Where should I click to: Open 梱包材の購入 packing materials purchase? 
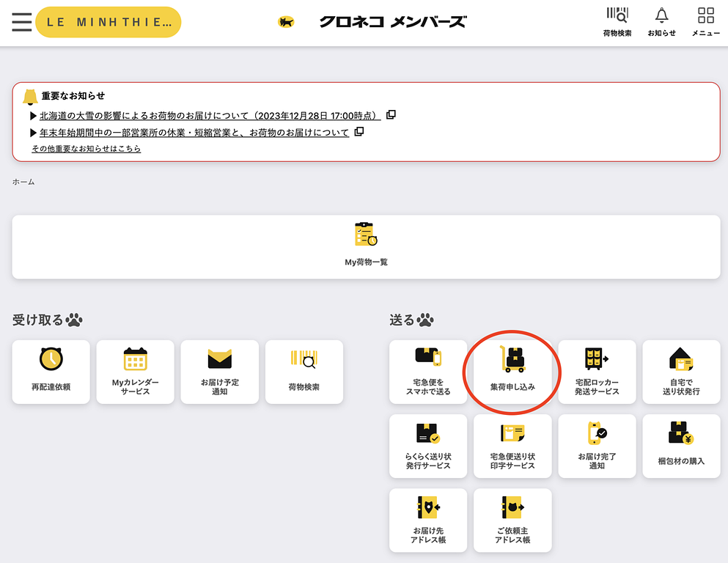681,446
